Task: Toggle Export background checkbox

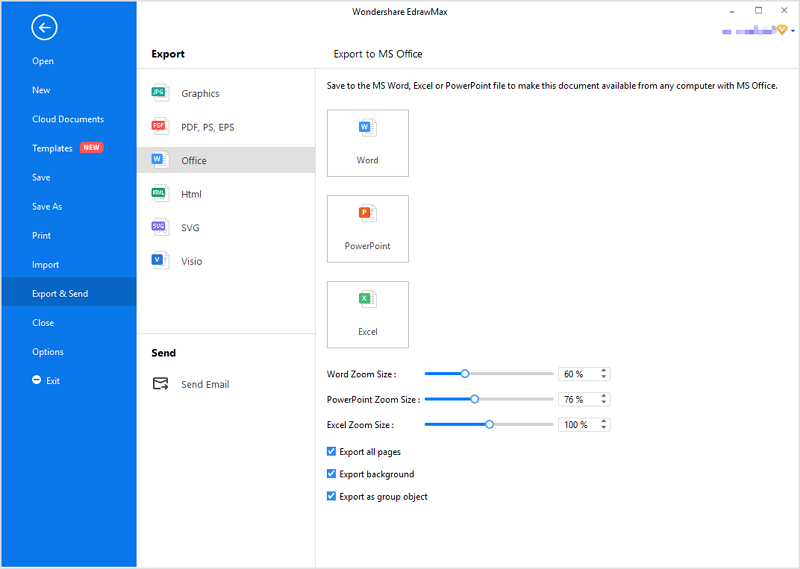Action: pos(332,474)
